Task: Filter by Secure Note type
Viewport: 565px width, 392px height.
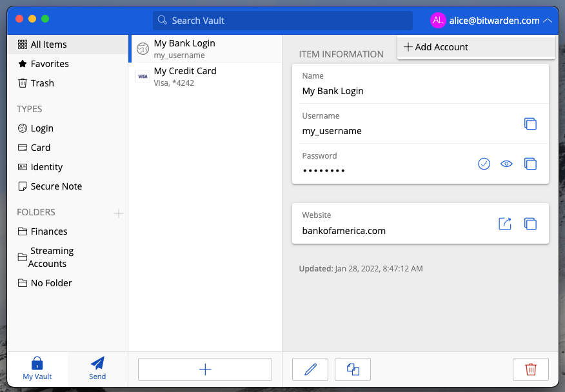Action: tap(68, 186)
